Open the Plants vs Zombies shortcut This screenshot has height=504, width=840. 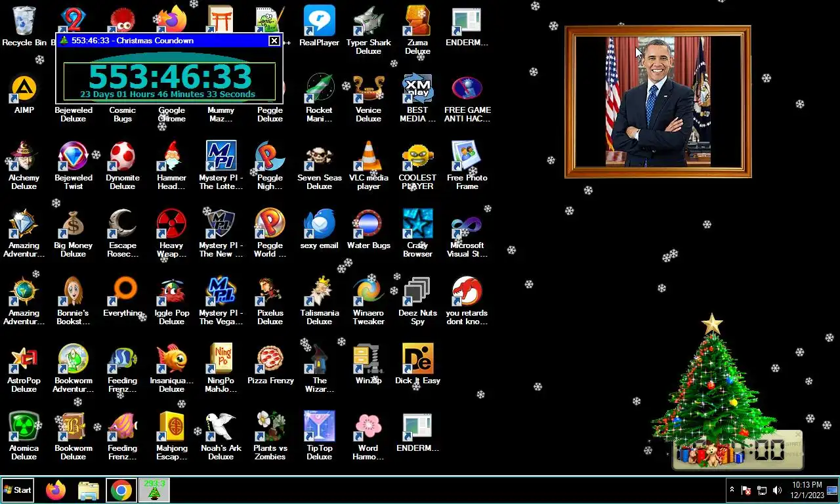[270, 436]
